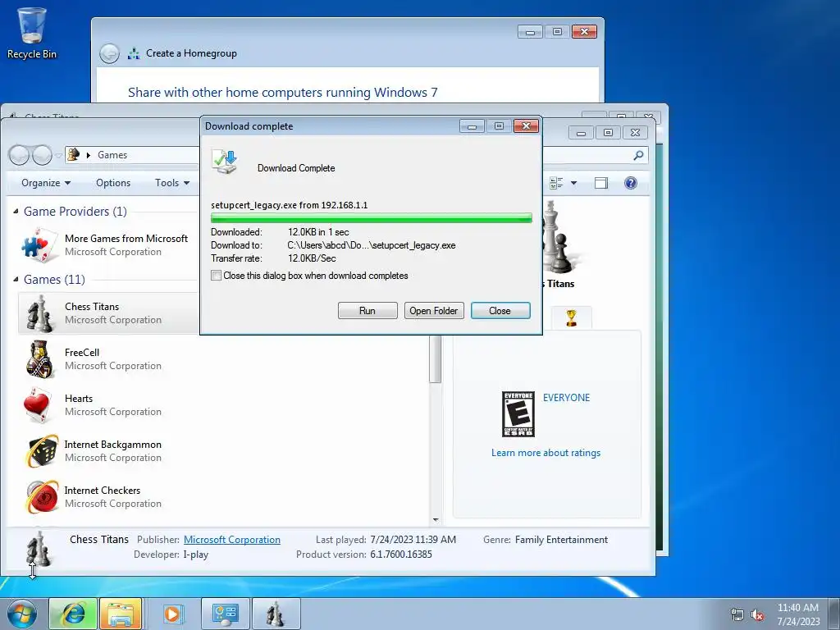Click Options in Games toolbar

pos(113,183)
